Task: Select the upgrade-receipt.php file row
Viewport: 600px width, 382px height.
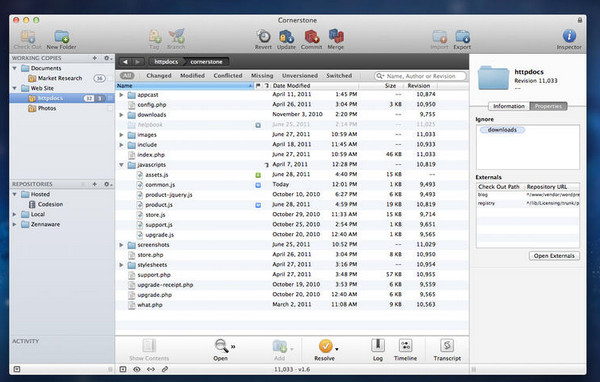Action: [x=292, y=285]
